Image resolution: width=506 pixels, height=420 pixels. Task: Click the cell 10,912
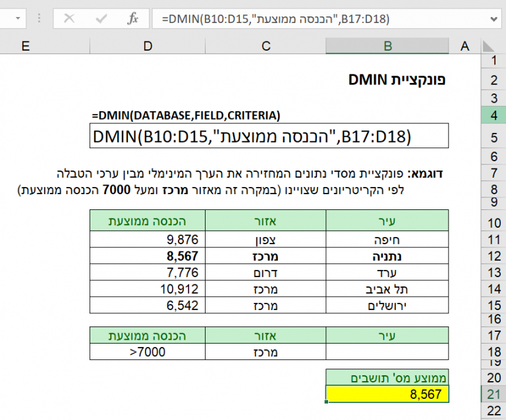point(148,289)
